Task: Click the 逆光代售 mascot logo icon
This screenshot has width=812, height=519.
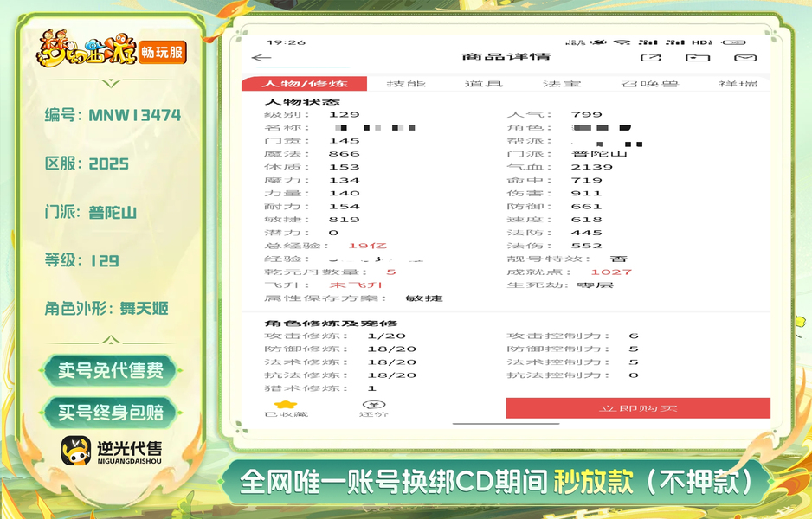Action: point(76,450)
